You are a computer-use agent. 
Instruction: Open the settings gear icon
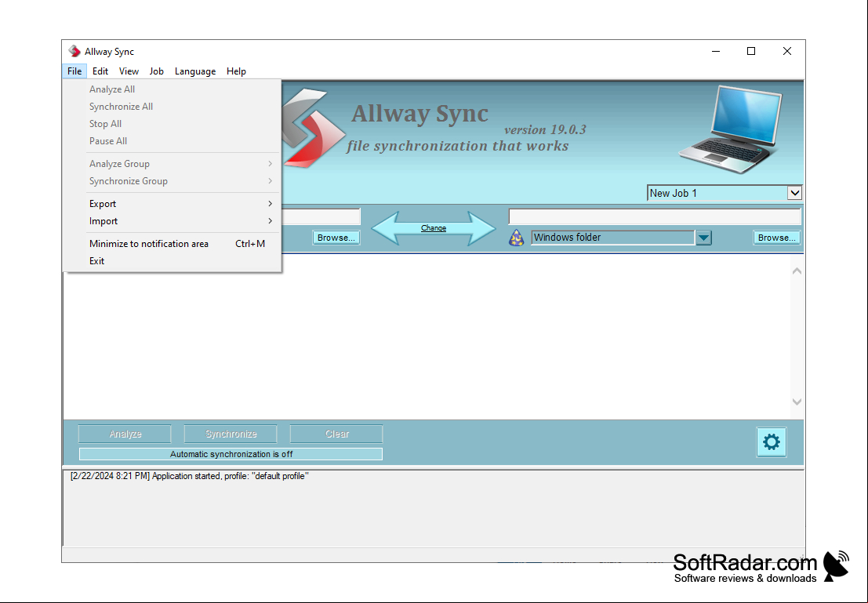(x=771, y=442)
